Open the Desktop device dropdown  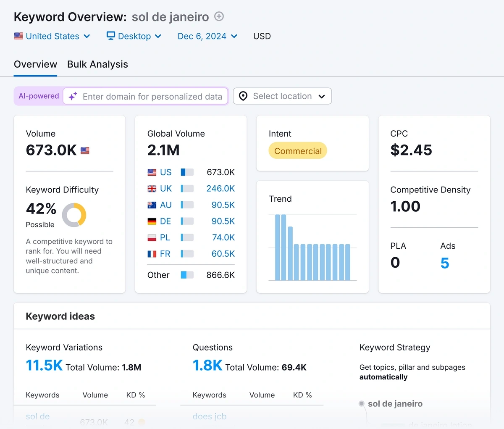[x=134, y=36]
